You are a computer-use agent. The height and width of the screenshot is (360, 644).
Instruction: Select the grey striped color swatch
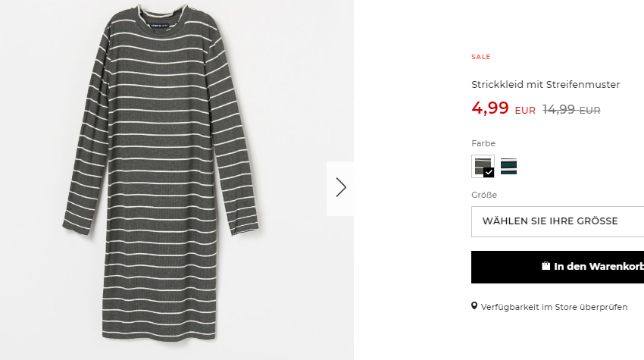pos(483,167)
